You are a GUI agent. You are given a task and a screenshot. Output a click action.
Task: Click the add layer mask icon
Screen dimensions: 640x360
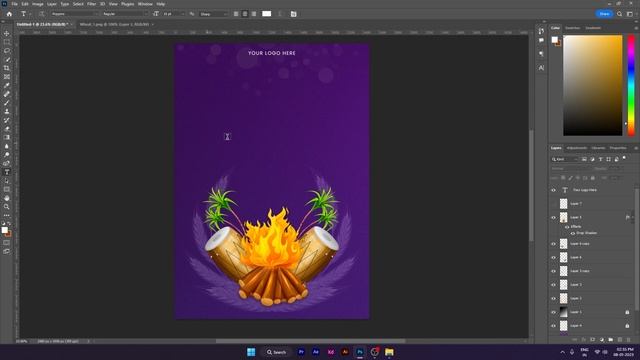point(592,340)
